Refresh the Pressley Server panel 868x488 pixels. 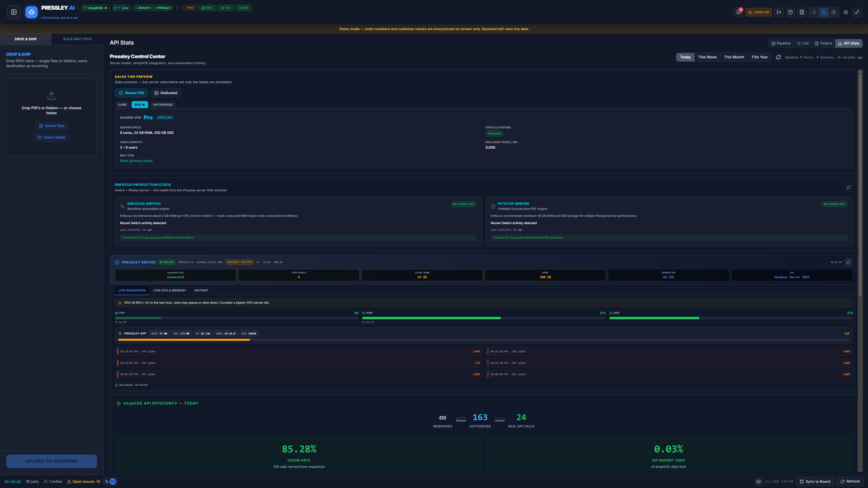(x=848, y=262)
